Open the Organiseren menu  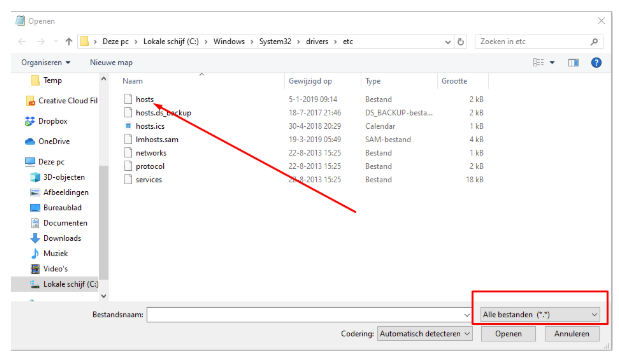tap(46, 62)
